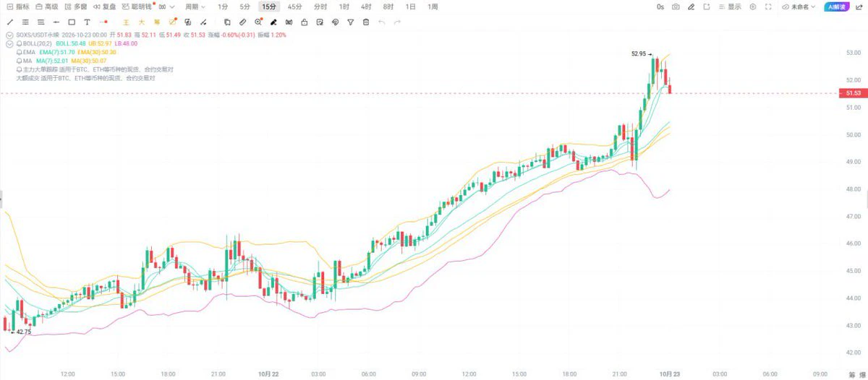Select the parallel lines drawing tool

point(25,22)
